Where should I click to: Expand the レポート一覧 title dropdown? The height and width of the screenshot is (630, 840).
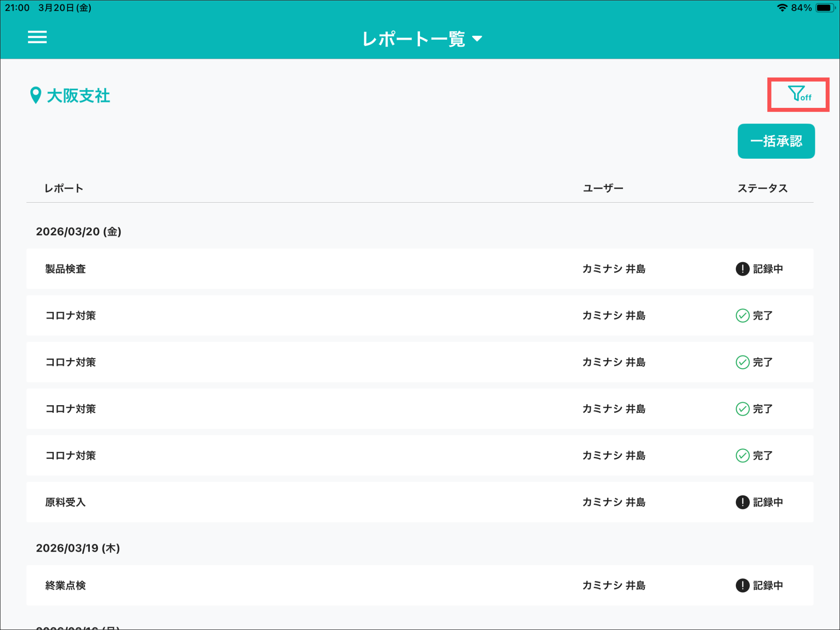point(422,39)
